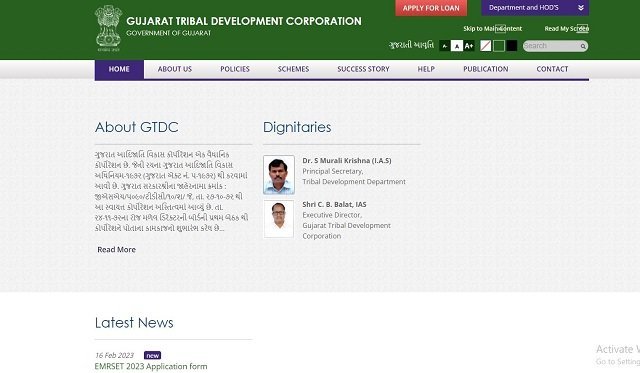Open Read My Screen link
Viewport: 640px width, 373px height.
click(x=567, y=29)
